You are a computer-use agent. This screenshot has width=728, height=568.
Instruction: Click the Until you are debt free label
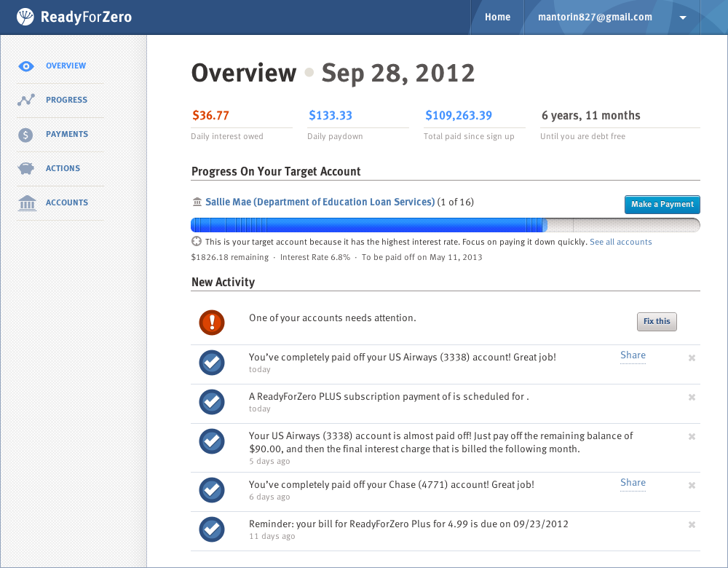click(582, 137)
